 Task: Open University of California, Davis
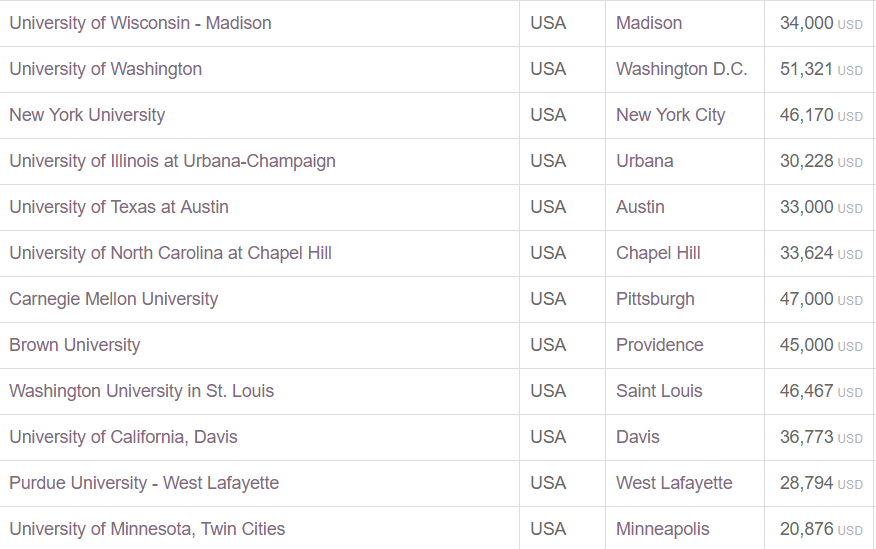[123, 437]
